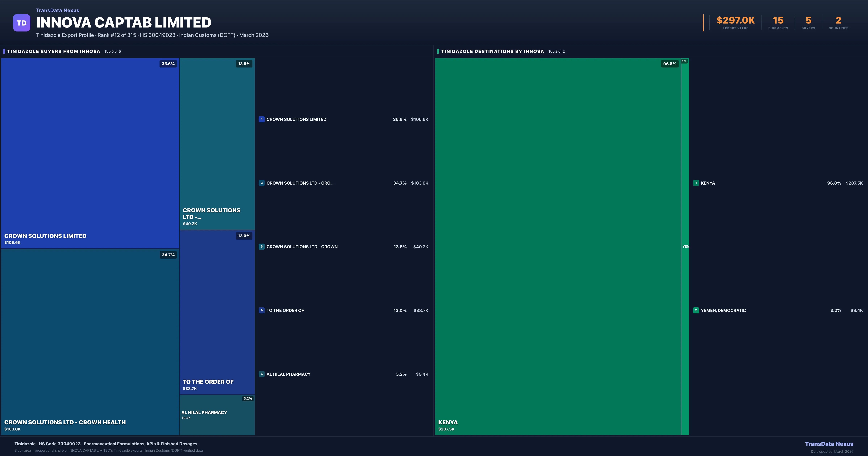Open the TransData Nexus link in header
The height and width of the screenshot is (456, 868).
[x=58, y=10]
